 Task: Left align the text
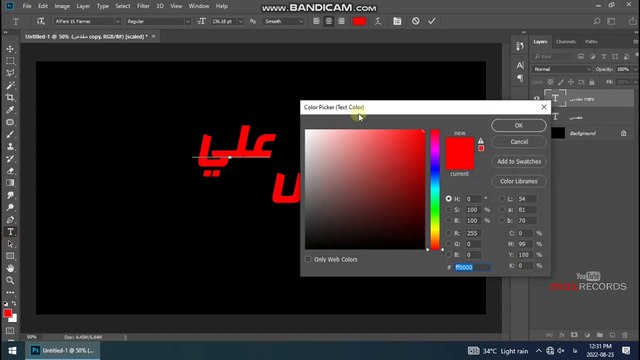click(316, 21)
